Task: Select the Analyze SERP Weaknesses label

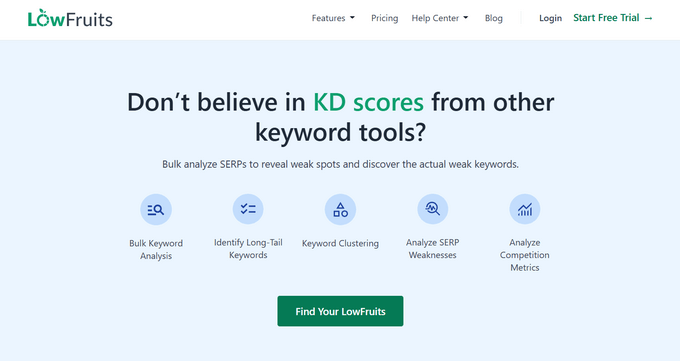Action: pyautogui.click(x=432, y=249)
